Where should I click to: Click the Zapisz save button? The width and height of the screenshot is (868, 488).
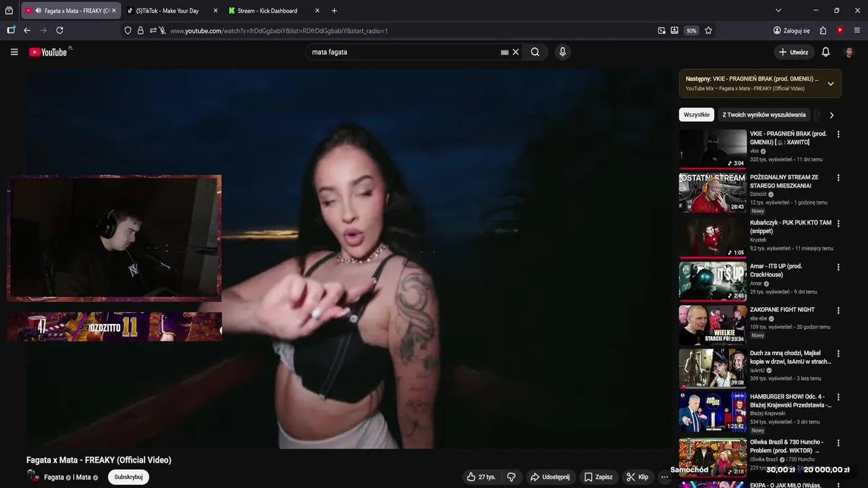click(x=598, y=477)
